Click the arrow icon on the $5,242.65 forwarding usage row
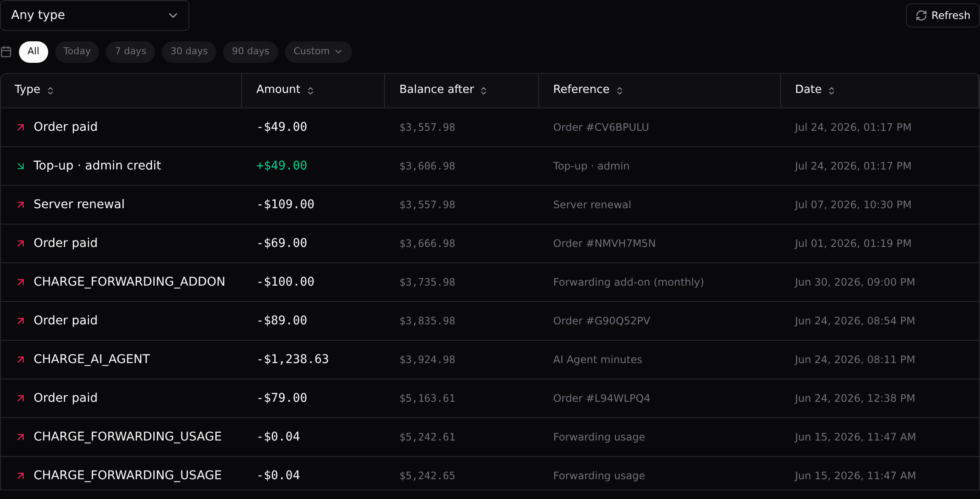The width and height of the screenshot is (980, 499). pos(21,476)
